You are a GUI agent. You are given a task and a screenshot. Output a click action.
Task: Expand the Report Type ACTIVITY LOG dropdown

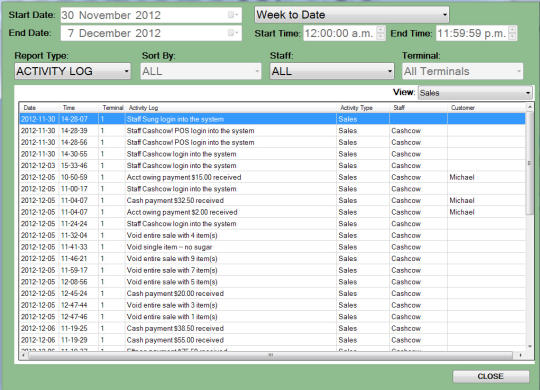(73, 71)
